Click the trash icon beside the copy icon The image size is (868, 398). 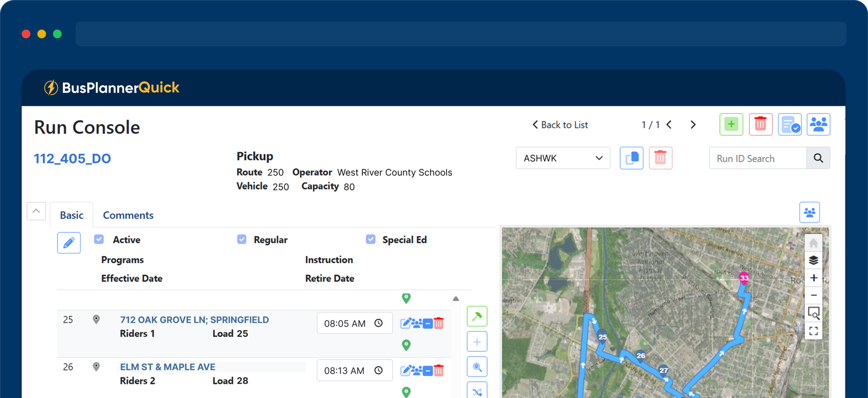[660, 158]
